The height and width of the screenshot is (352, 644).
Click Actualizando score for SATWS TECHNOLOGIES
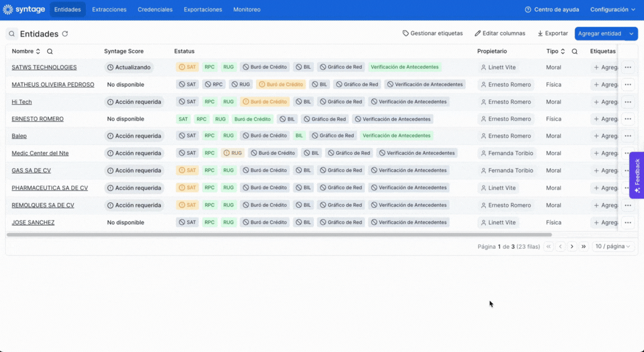(129, 67)
